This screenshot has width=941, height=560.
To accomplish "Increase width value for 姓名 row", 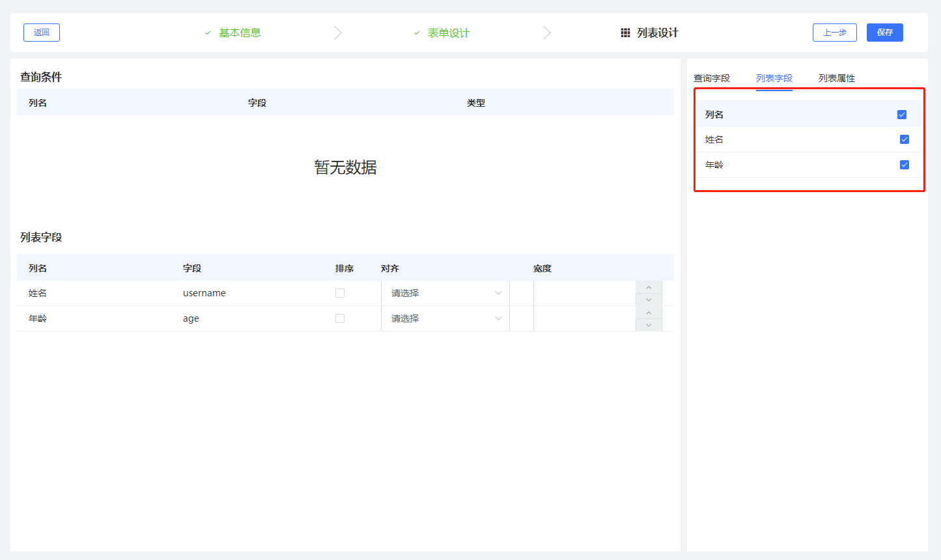I will (x=649, y=287).
